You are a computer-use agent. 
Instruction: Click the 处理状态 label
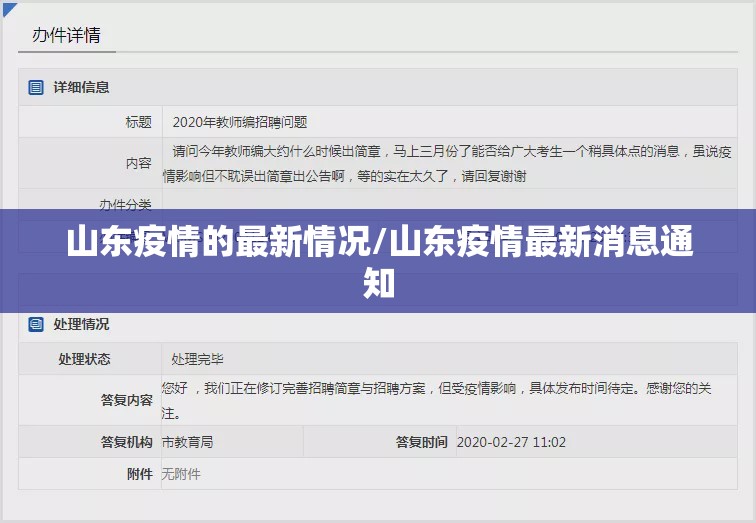click(84, 359)
